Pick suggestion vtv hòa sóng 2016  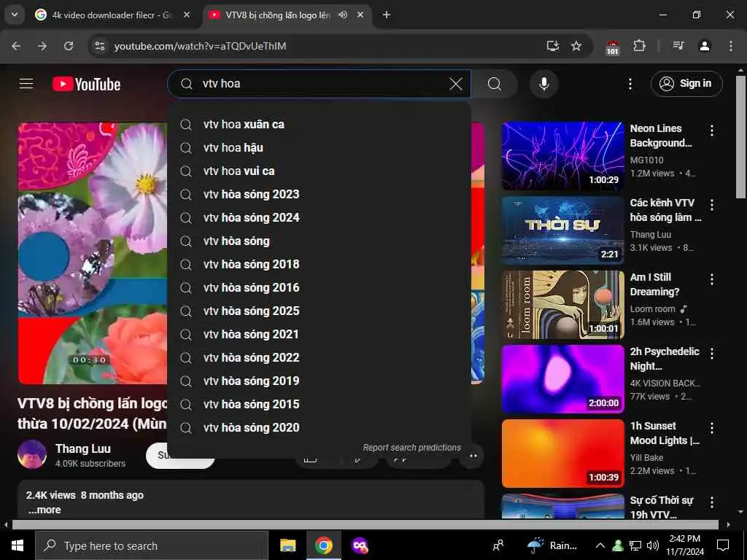point(320,287)
